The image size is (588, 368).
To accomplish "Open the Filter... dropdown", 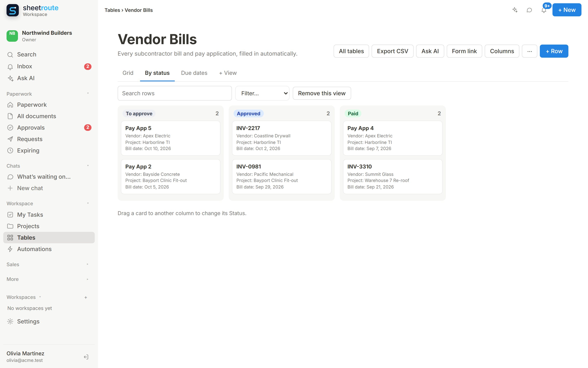I will click(x=262, y=93).
